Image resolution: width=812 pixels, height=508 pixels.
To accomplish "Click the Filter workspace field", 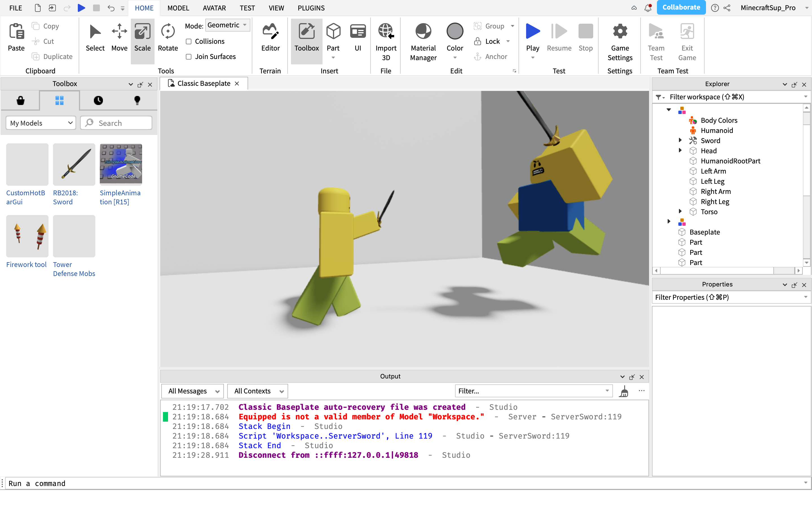I will click(x=731, y=97).
